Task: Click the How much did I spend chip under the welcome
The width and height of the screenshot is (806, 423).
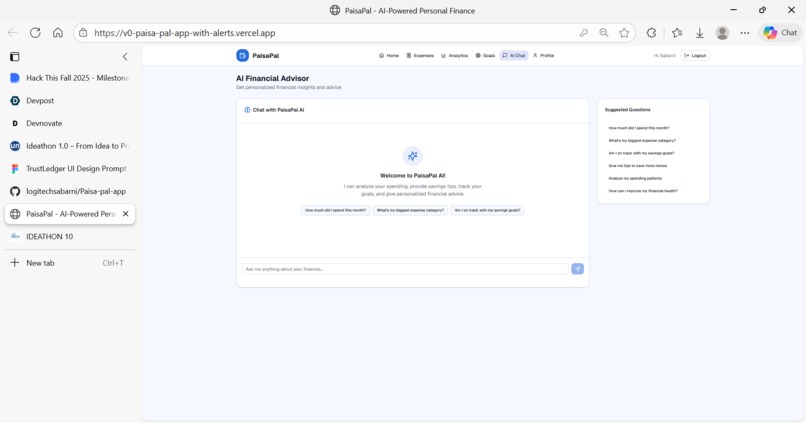Action: [335, 210]
